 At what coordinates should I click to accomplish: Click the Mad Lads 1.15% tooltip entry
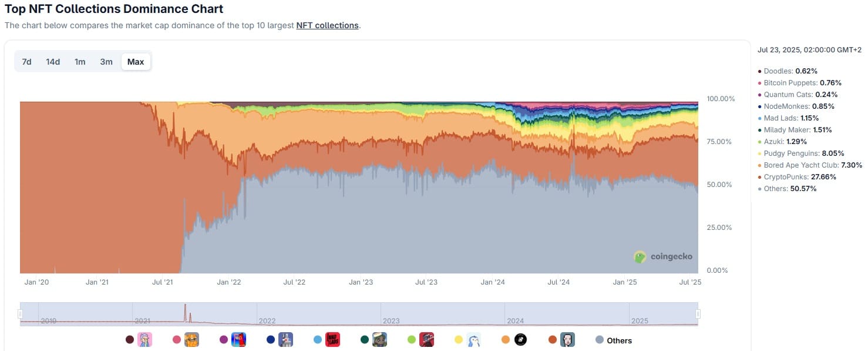coord(788,118)
